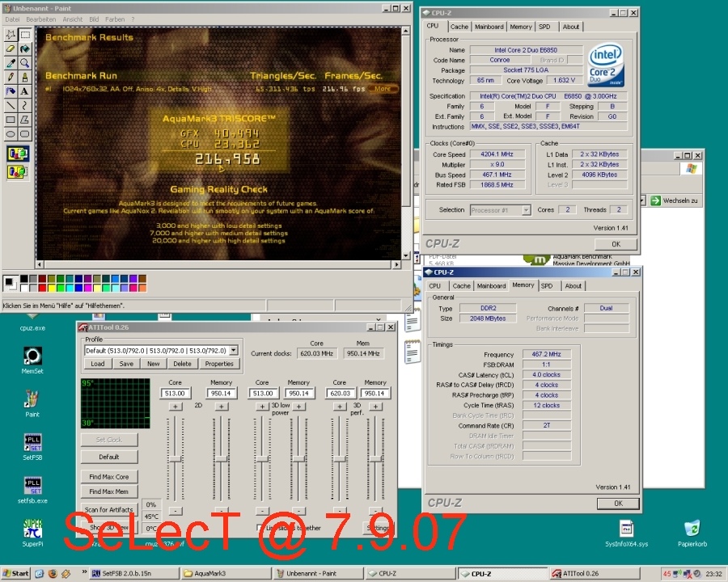Open SPD tab in lower CPU-Z window
The image size is (728, 582).
click(547, 286)
